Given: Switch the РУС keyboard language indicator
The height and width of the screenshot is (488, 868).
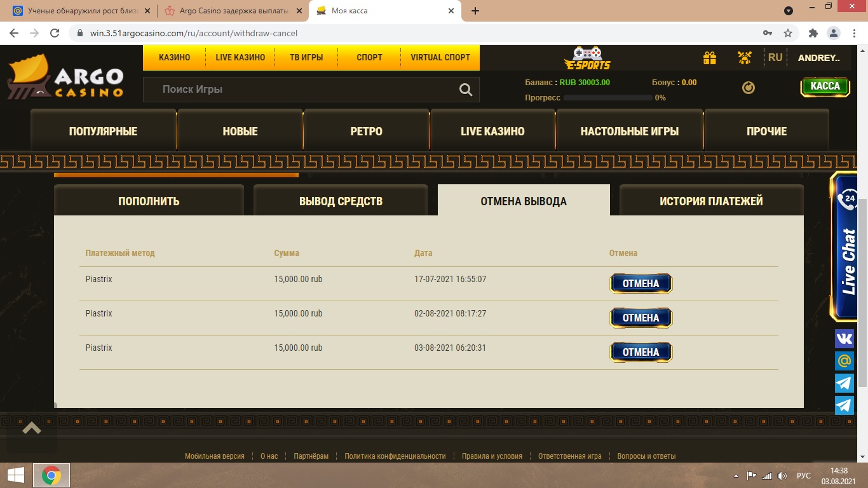Looking at the screenshot, I should (x=804, y=476).
